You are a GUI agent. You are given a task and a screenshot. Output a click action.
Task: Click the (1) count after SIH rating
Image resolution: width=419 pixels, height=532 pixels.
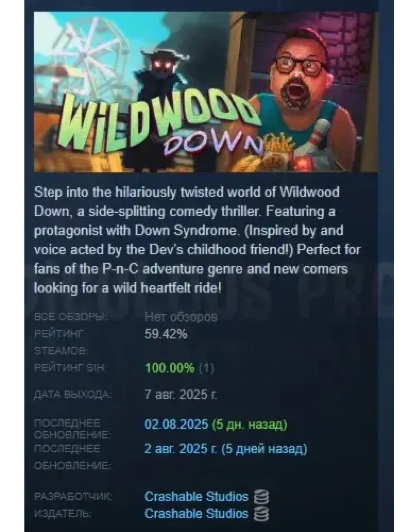tap(206, 368)
